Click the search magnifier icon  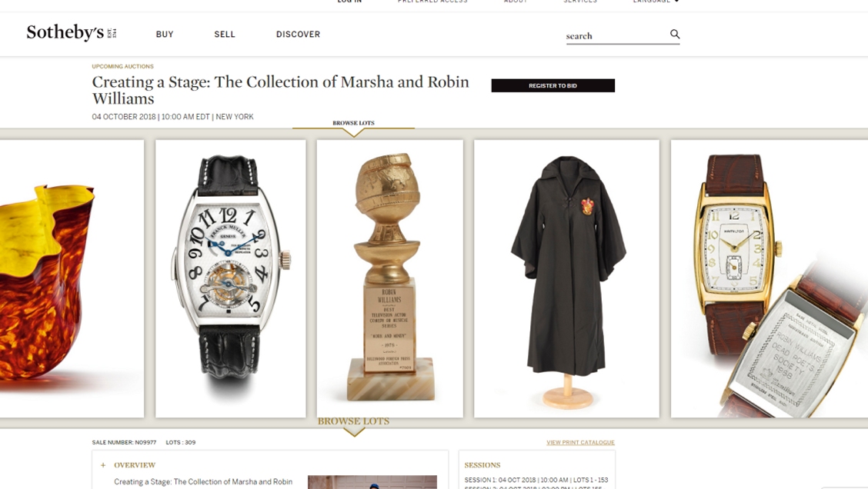coord(675,35)
